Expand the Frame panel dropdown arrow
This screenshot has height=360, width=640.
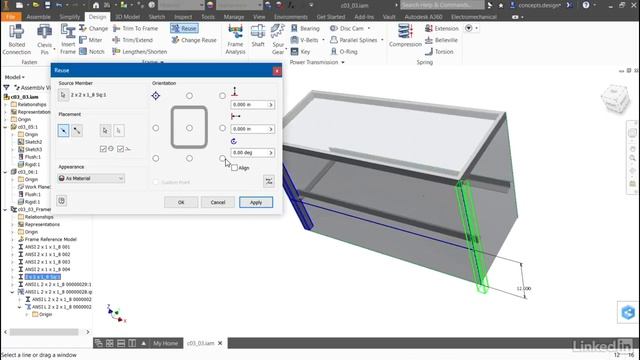[162, 62]
